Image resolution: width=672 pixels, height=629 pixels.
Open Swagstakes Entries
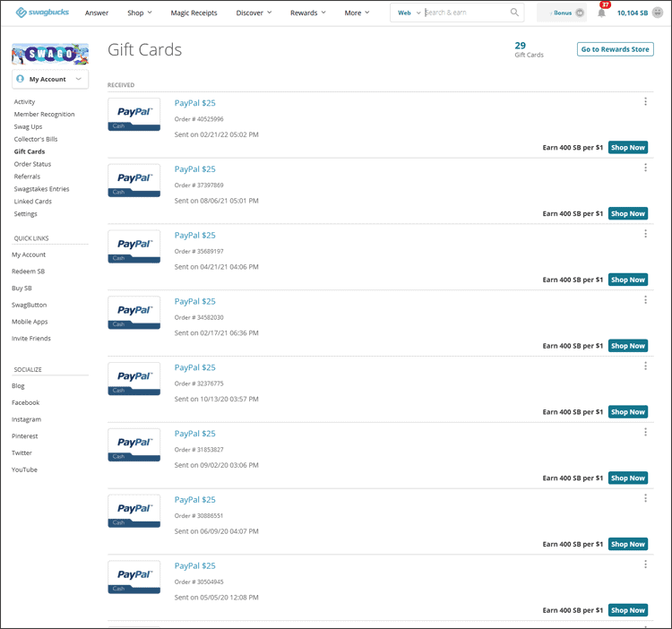point(41,188)
